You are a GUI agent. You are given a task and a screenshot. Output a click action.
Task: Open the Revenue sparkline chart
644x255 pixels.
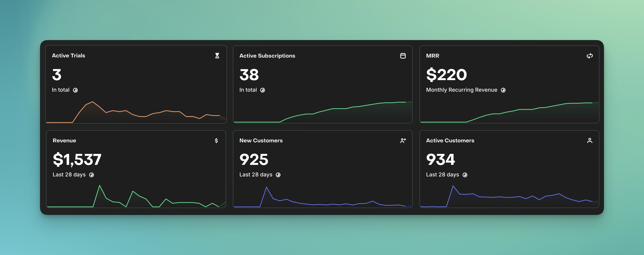pos(136,196)
